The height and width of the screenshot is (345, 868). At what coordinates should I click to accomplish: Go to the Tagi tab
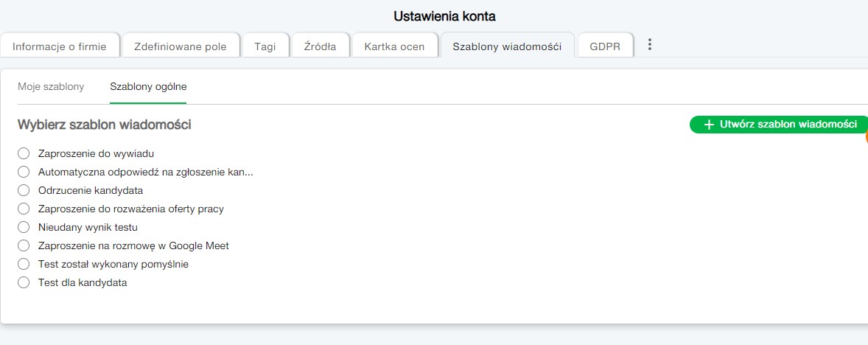pyautogui.click(x=265, y=46)
